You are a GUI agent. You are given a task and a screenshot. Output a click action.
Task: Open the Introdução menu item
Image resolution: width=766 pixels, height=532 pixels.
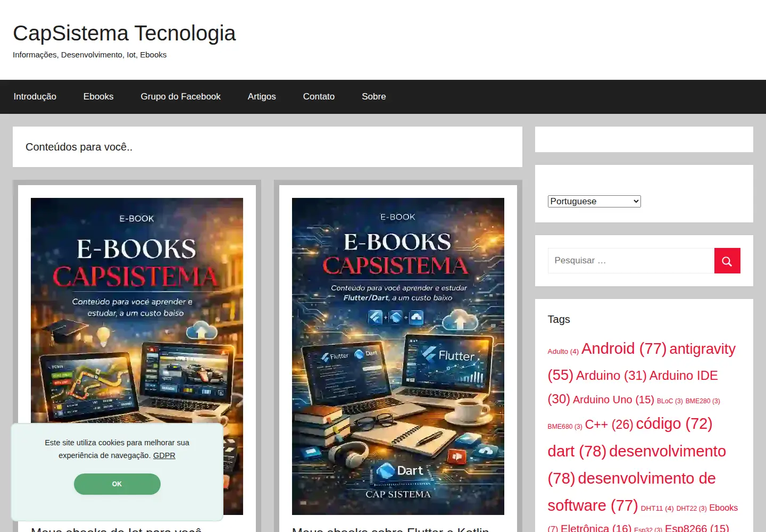[x=35, y=96]
